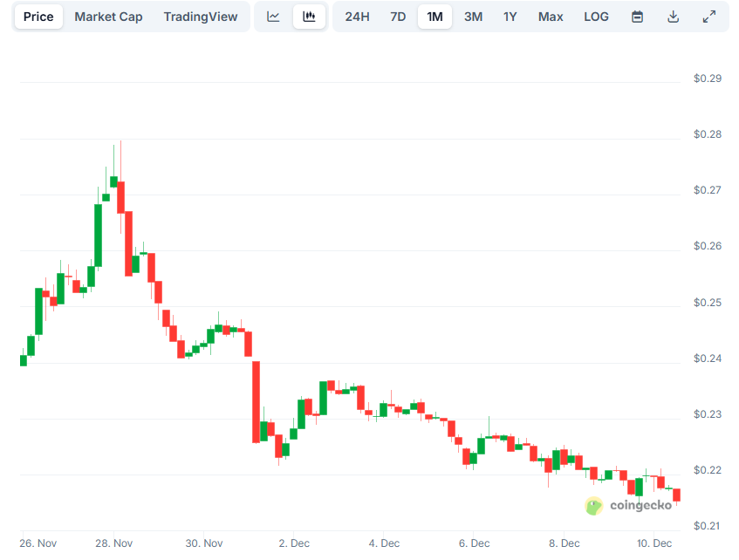Expand chart to fullscreen
This screenshot has height=560, width=739.
click(708, 17)
